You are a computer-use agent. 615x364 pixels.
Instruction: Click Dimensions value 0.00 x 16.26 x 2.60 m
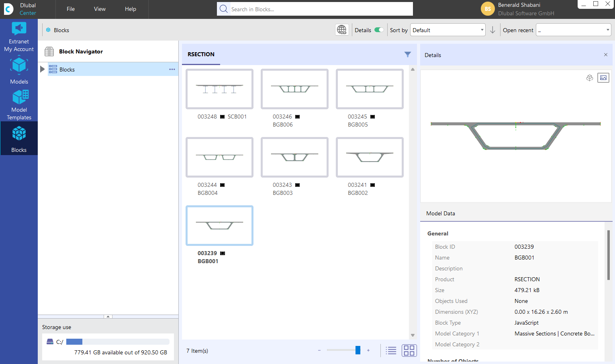pos(541,312)
